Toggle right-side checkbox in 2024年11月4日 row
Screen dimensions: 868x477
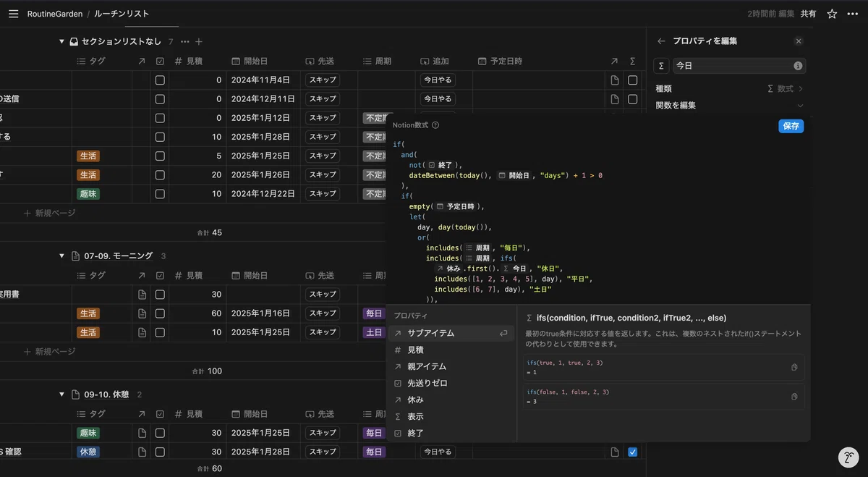632,80
